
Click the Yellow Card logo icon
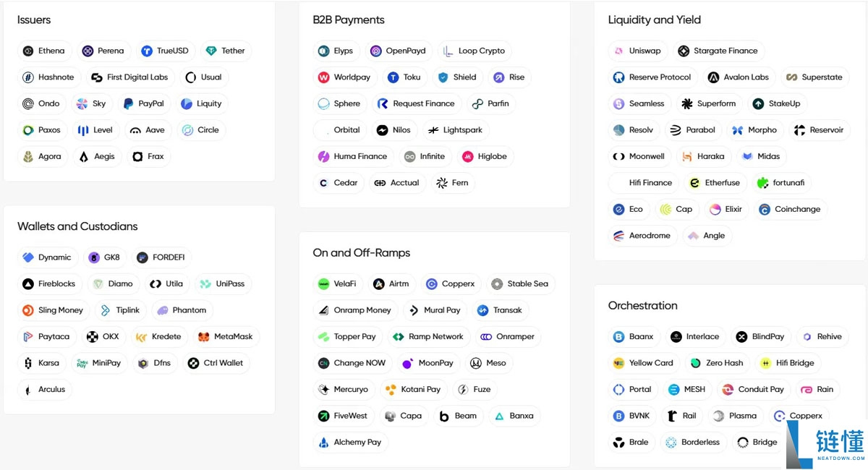pos(618,363)
